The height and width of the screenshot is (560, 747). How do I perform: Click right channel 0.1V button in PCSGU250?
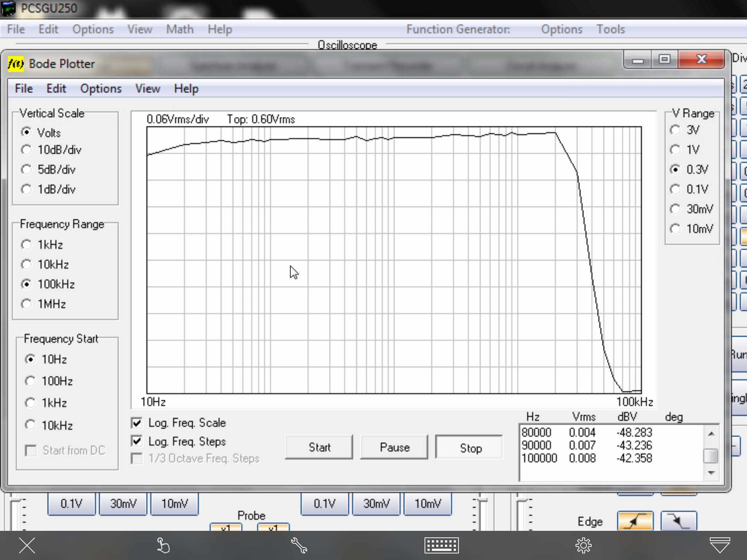pyautogui.click(x=325, y=504)
